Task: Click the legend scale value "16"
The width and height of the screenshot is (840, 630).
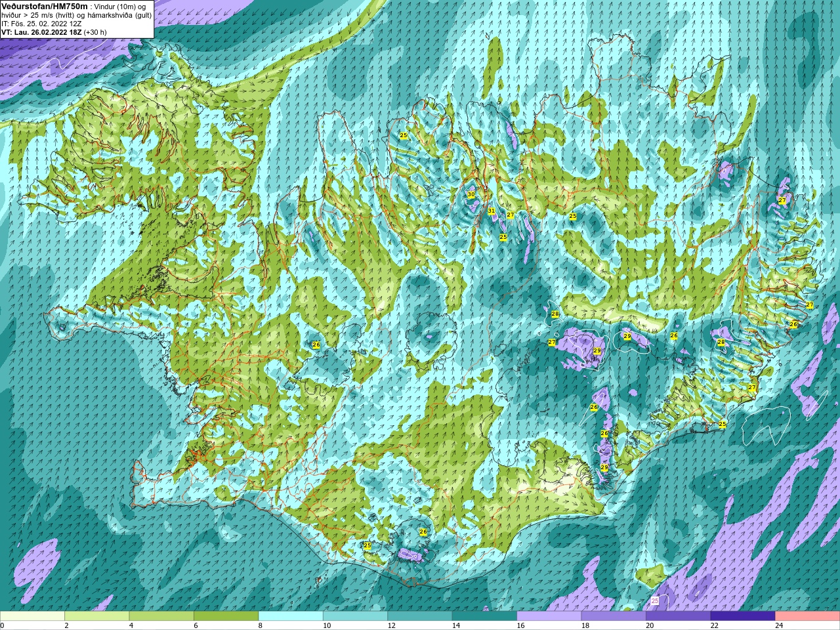Action: click(520, 625)
